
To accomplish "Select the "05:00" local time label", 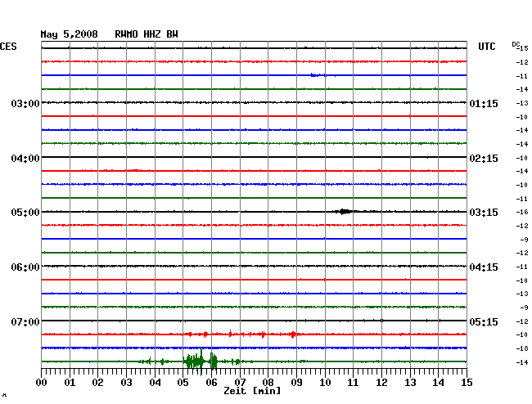I will click(x=25, y=213).
